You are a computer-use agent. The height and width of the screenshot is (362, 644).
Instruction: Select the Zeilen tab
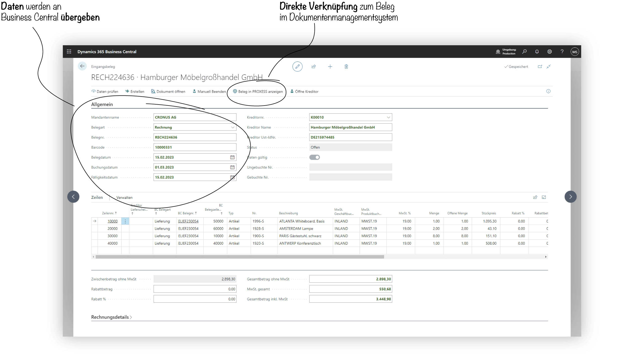tap(97, 197)
